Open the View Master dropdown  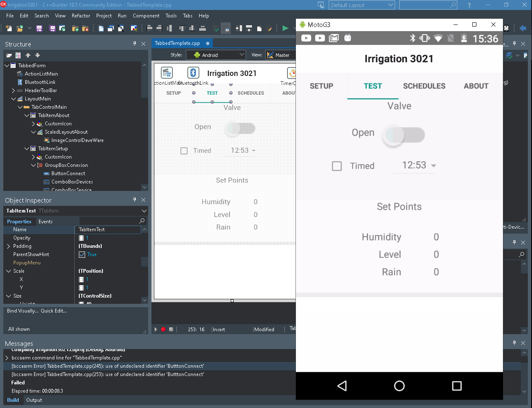pos(280,55)
